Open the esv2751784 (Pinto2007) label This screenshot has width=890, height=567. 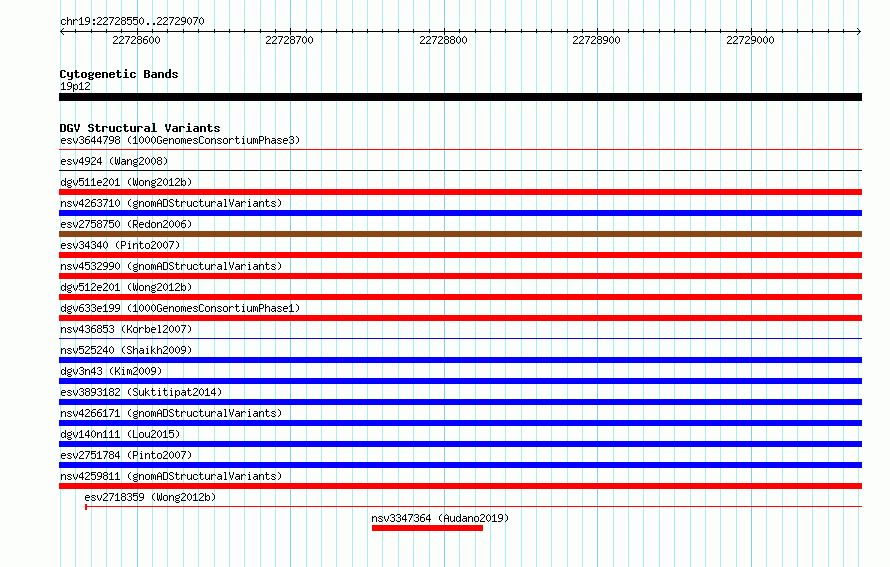click(x=126, y=455)
